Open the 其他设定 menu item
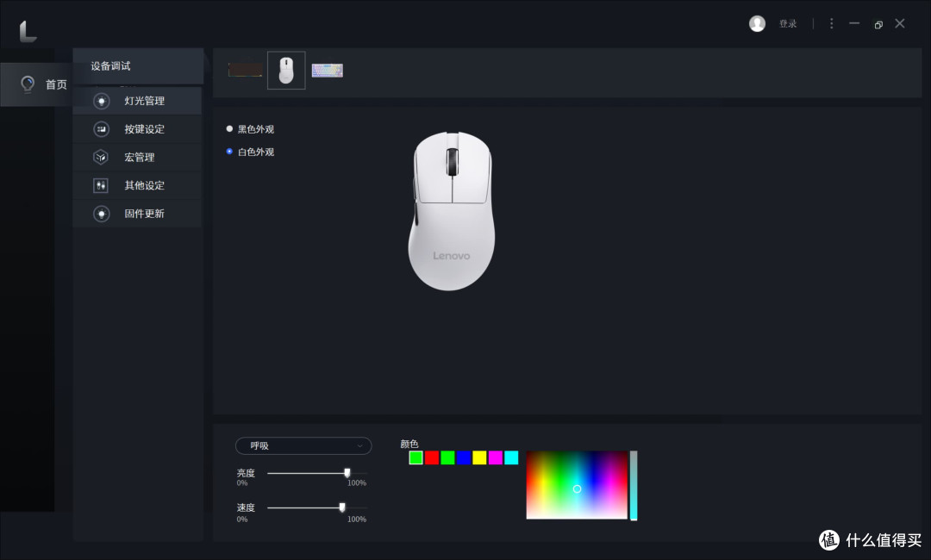Screen dimensions: 931x560 point(137,185)
